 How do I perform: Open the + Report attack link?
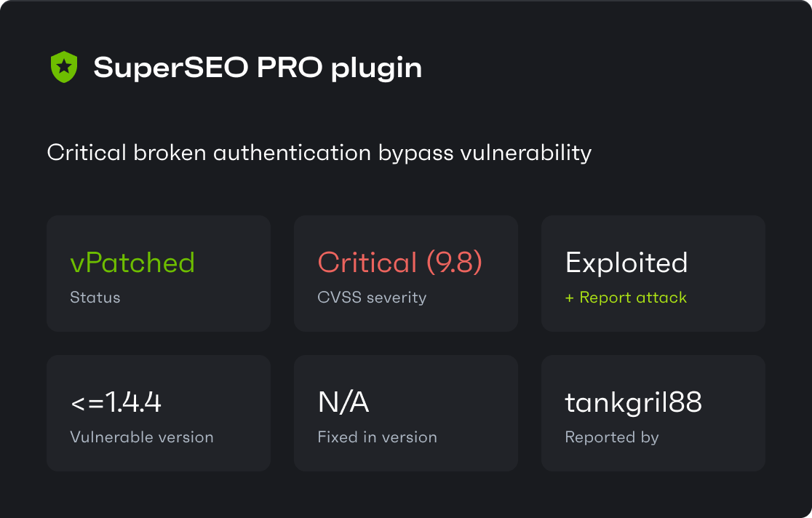coord(626,298)
